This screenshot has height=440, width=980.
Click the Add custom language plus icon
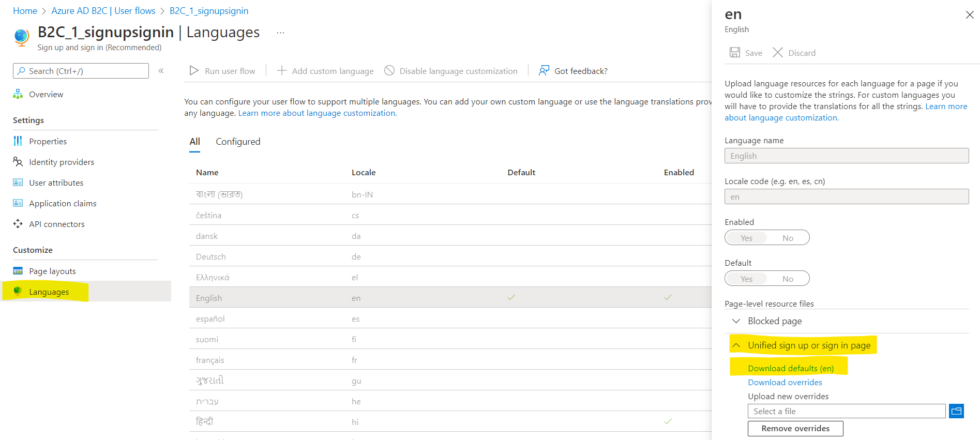(282, 70)
